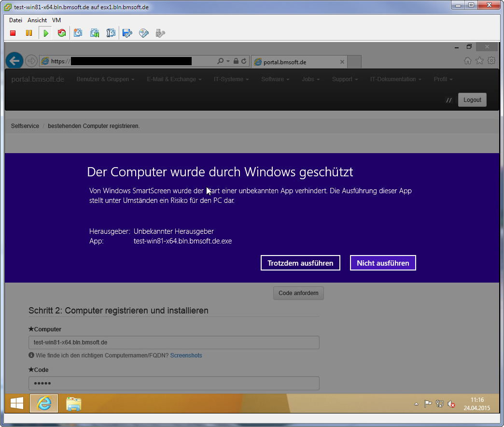This screenshot has height=427, width=504.
Task: Click the muted volume tray icon
Action: click(x=451, y=404)
